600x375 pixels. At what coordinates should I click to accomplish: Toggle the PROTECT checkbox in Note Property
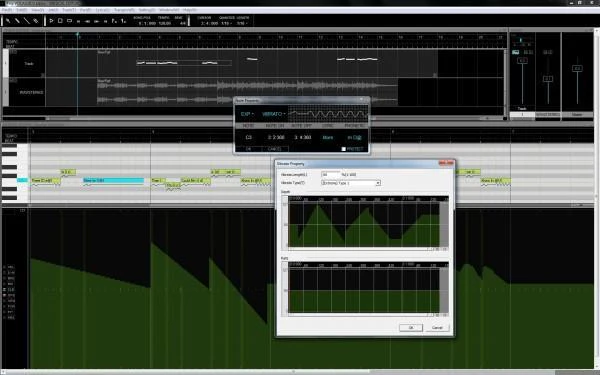[344, 149]
